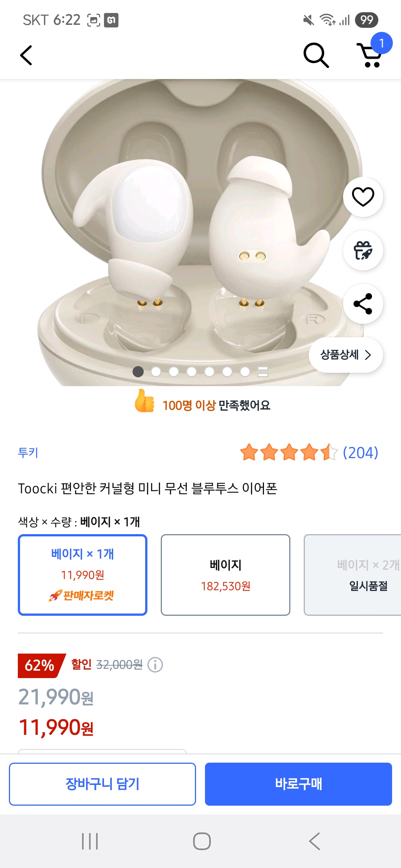Open the (204) reviews link
Image resolution: width=401 pixels, height=868 pixels.
pos(360,453)
